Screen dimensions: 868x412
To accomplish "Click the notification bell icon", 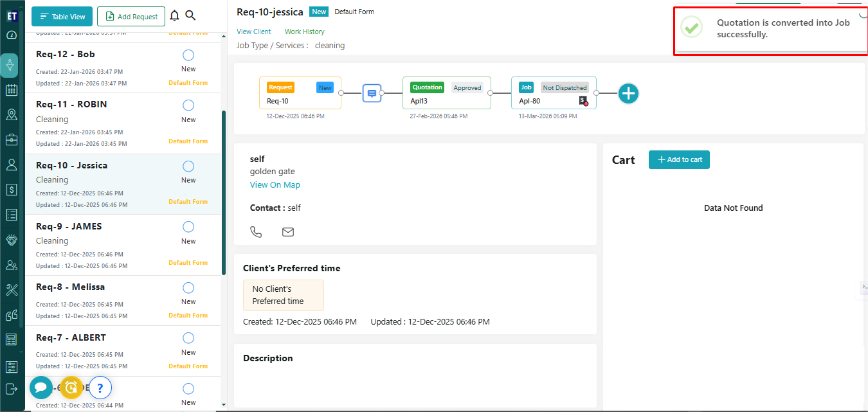I will [174, 16].
